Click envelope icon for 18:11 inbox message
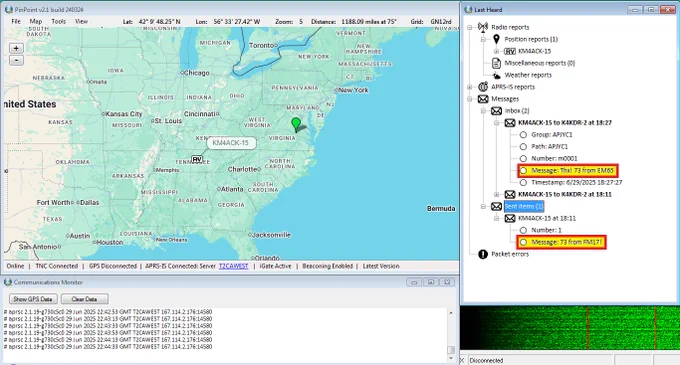 coord(510,195)
